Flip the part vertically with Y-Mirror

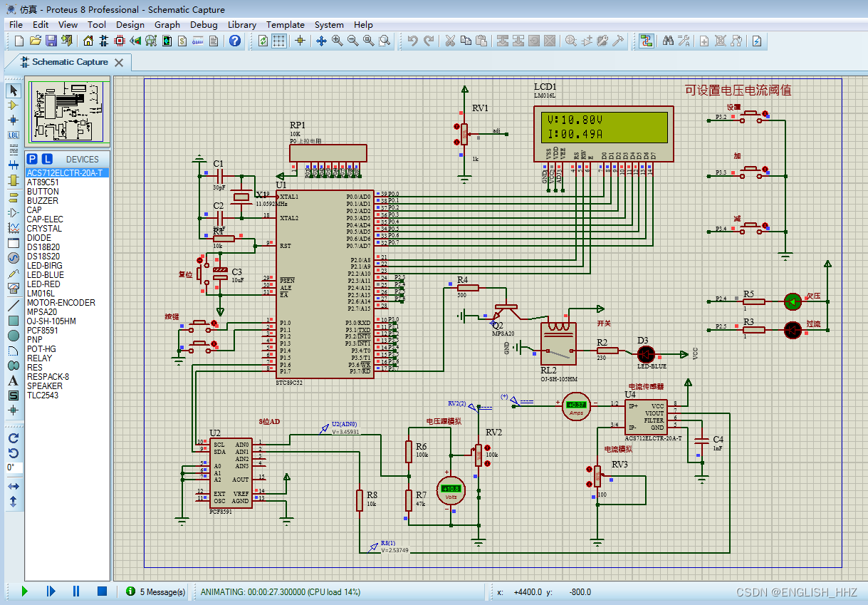click(13, 501)
